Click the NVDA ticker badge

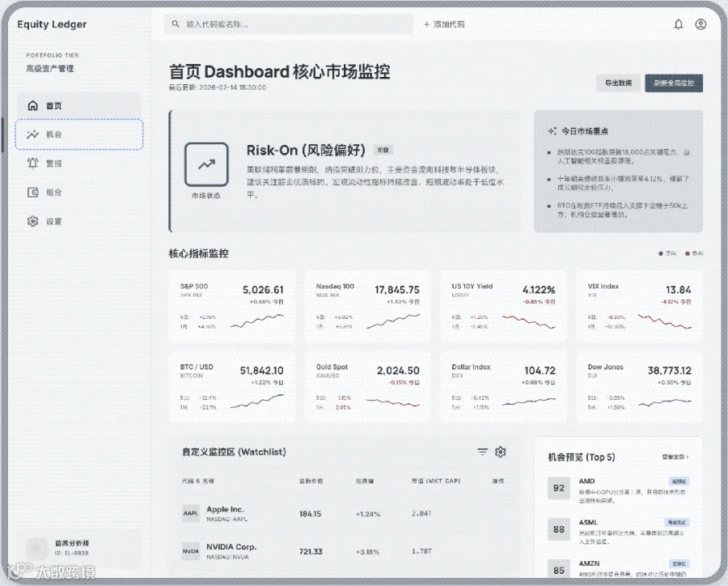point(190,550)
